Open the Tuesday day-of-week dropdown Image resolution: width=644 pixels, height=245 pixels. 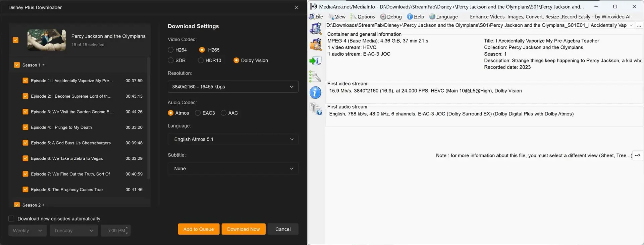click(x=74, y=231)
